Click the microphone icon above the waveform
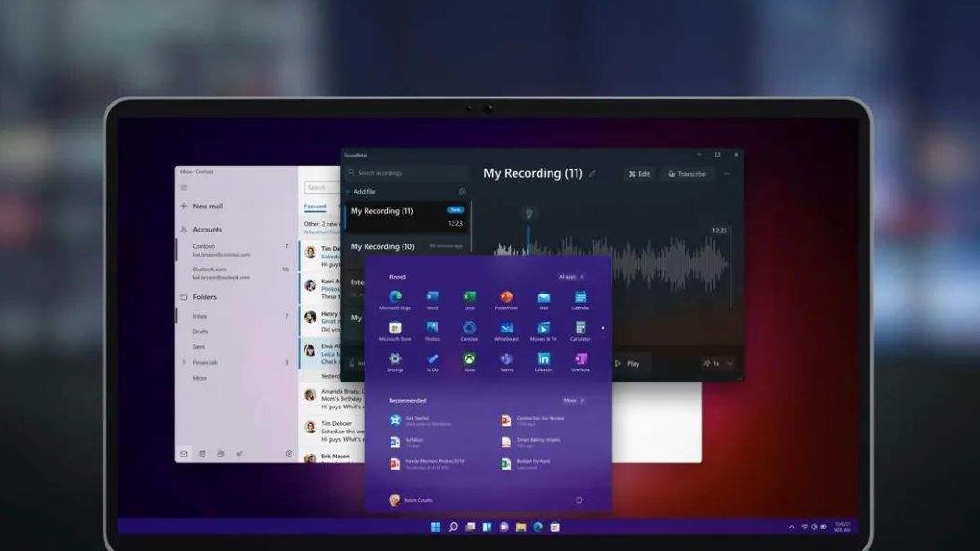Screen dimensions: 980x551 click(x=529, y=214)
